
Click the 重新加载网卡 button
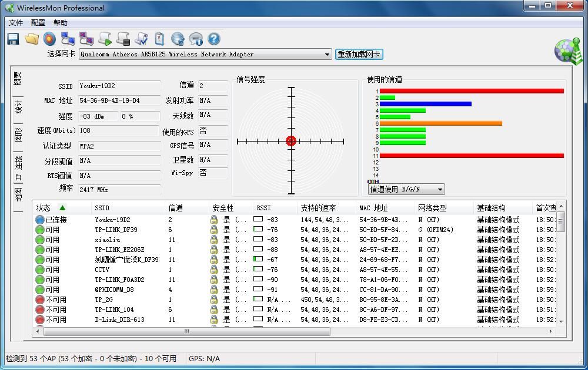(359, 54)
